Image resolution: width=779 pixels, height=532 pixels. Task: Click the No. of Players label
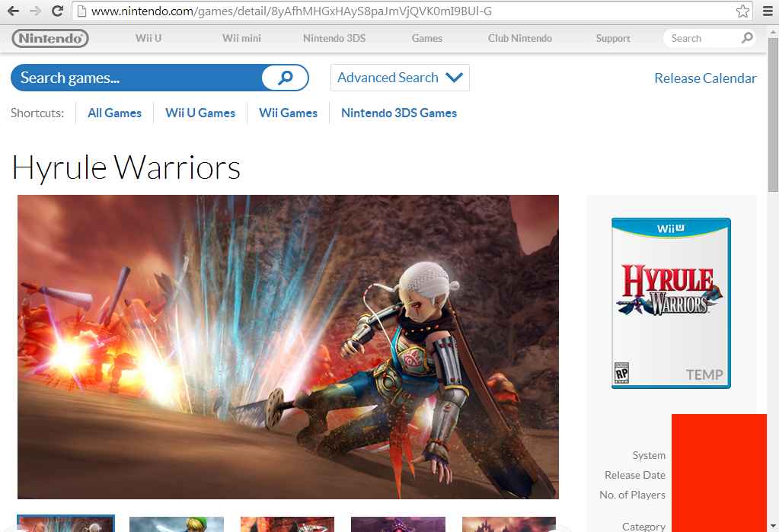633,495
